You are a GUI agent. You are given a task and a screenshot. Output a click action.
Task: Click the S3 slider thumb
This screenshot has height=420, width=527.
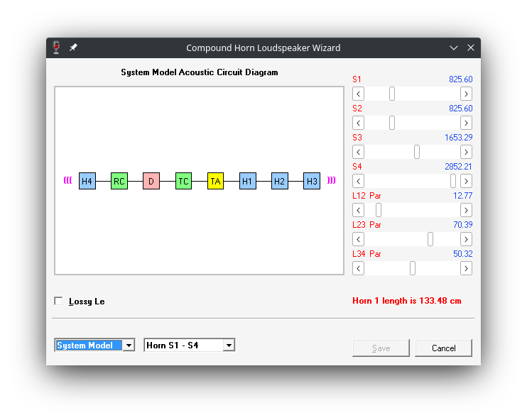tap(417, 152)
